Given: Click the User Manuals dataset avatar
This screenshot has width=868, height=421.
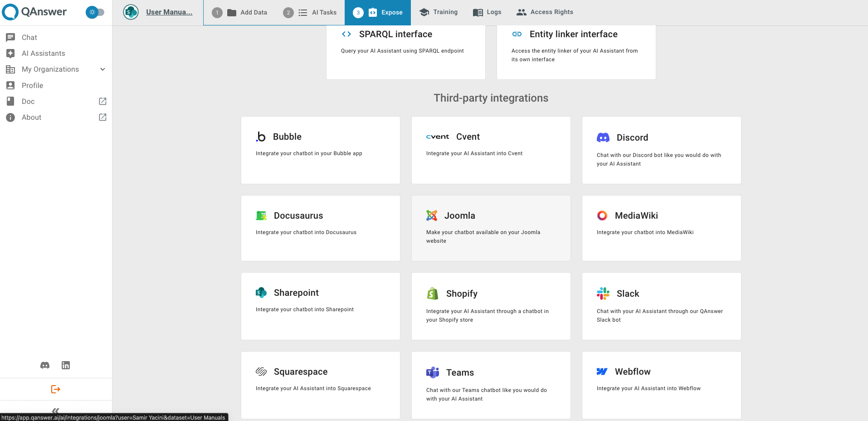Looking at the screenshot, I should (x=131, y=12).
